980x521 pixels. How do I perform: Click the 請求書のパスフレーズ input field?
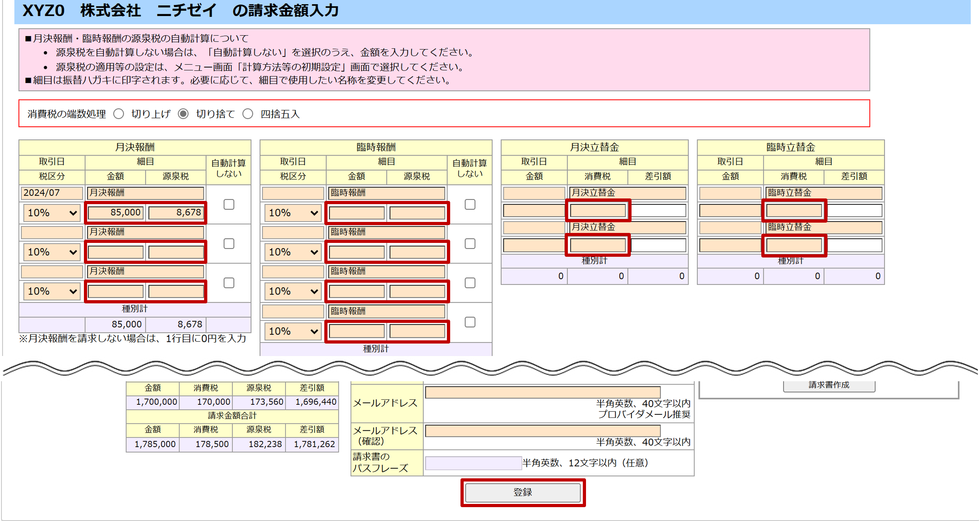[473, 463]
